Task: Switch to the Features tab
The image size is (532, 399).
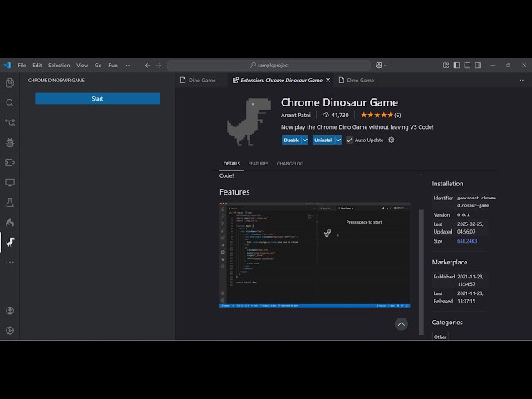Action: (x=259, y=164)
